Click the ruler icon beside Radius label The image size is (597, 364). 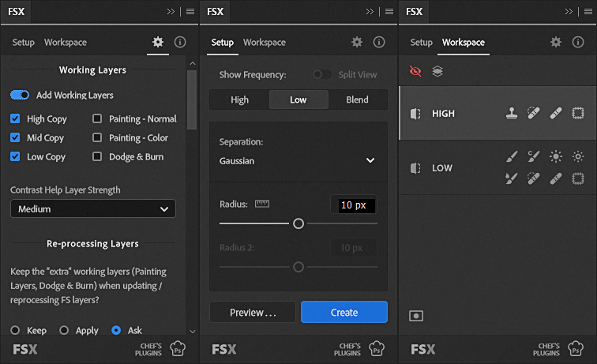point(262,204)
